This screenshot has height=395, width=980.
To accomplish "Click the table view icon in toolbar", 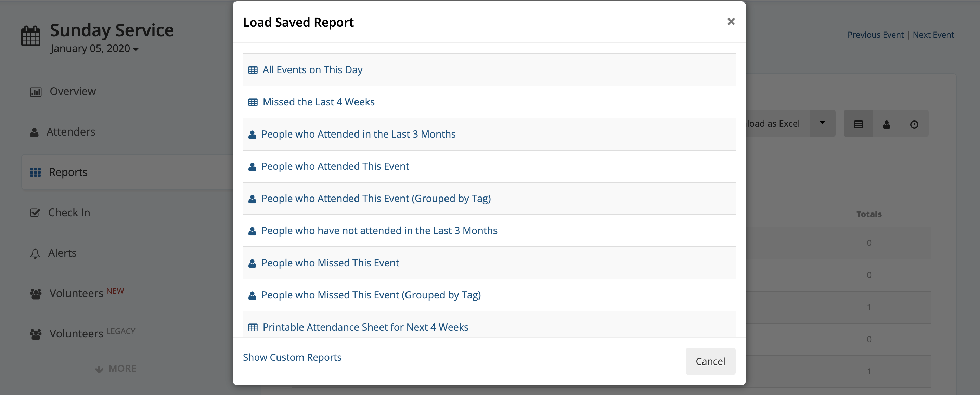I will click(x=858, y=124).
